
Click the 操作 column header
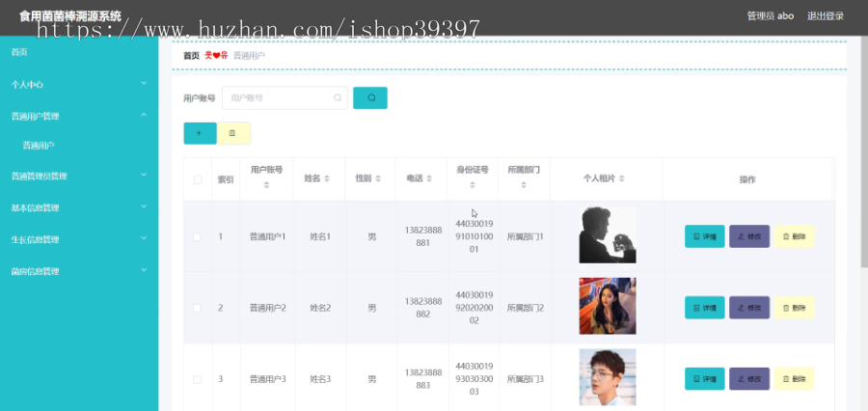747,179
